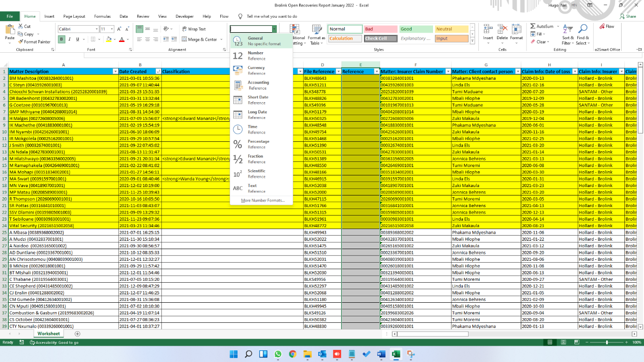Activate the Format Painter brush
Image resolution: width=644 pixels, height=362 pixels.
[21, 42]
